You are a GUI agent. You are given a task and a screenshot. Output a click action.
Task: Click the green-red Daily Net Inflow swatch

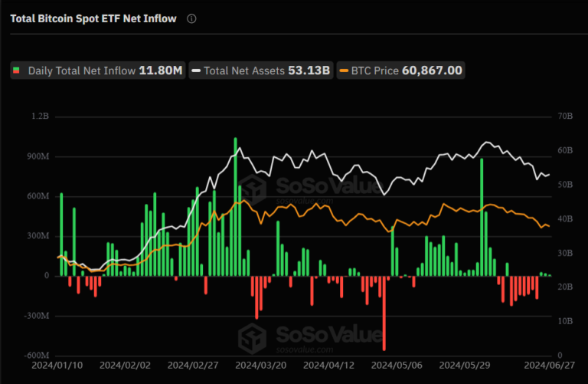point(16,71)
